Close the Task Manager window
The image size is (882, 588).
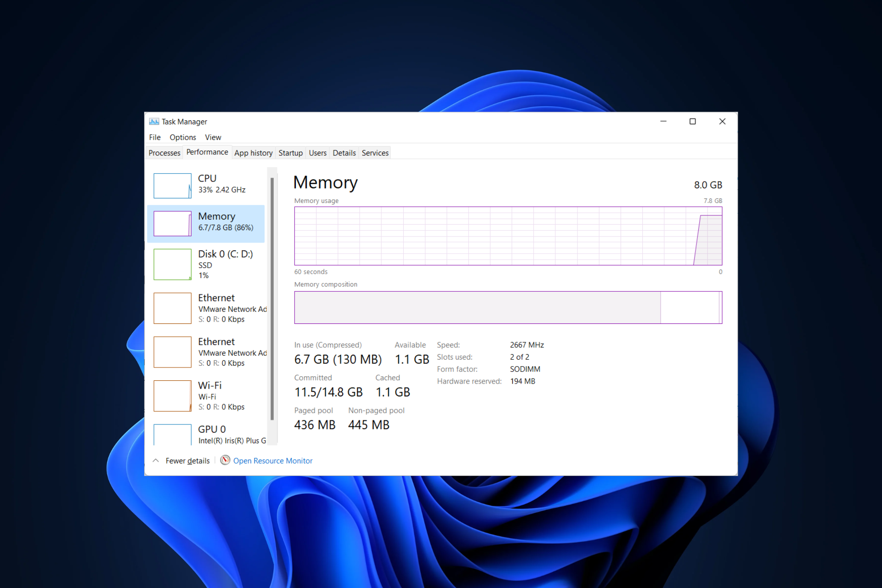pos(722,121)
